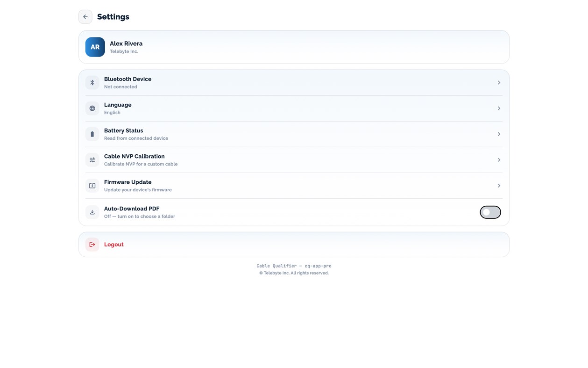This screenshot has height=368, width=588.
Task: Click the Auto-Download PDF label
Action: [x=132, y=209]
